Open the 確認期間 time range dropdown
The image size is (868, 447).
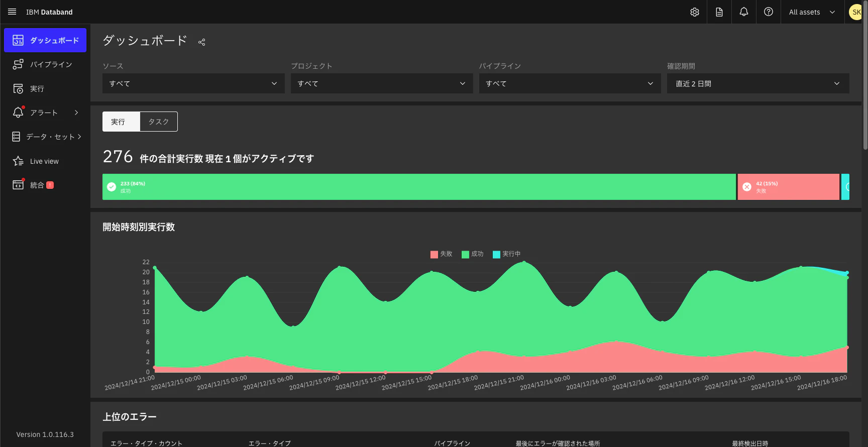(758, 83)
